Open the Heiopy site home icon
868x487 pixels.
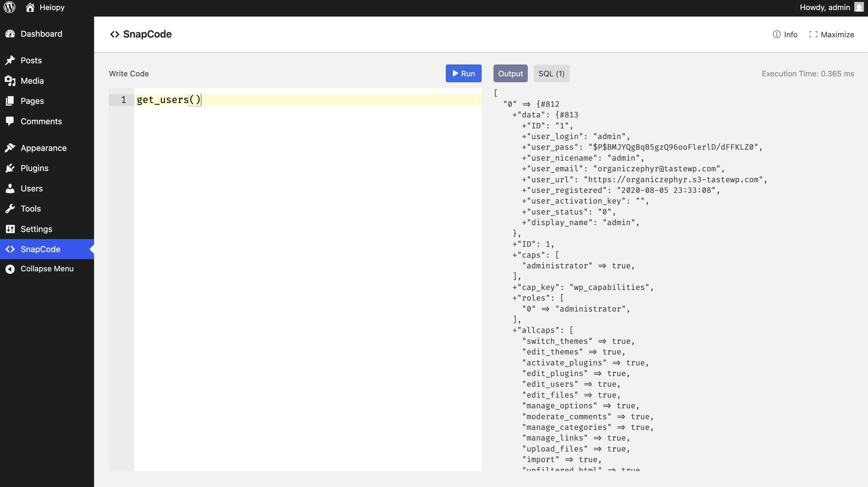tap(30, 7)
